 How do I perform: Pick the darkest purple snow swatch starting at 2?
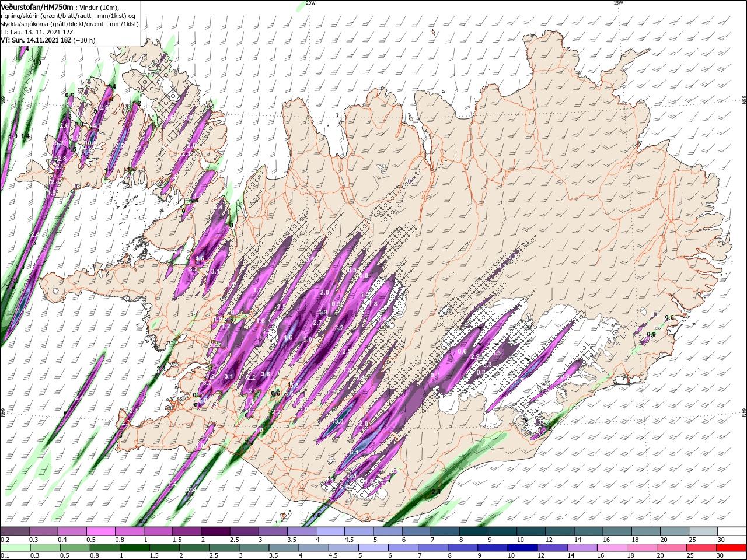(x=215, y=531)
